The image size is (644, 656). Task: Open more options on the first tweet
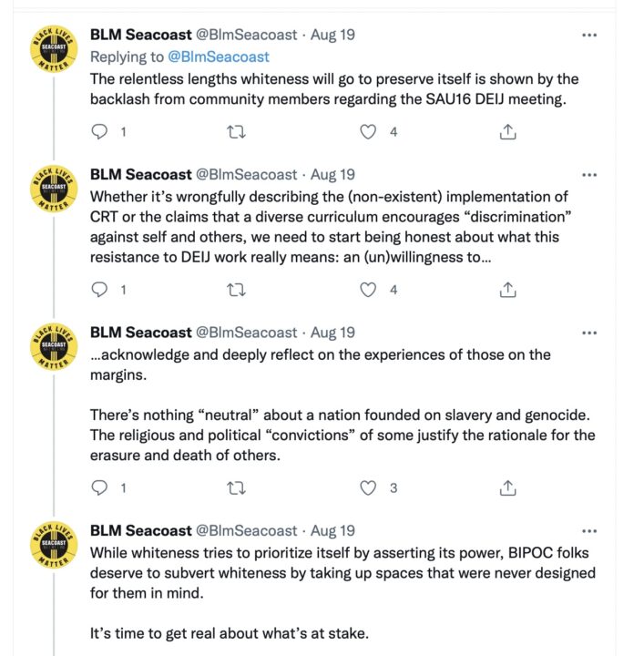pos(589,36)
